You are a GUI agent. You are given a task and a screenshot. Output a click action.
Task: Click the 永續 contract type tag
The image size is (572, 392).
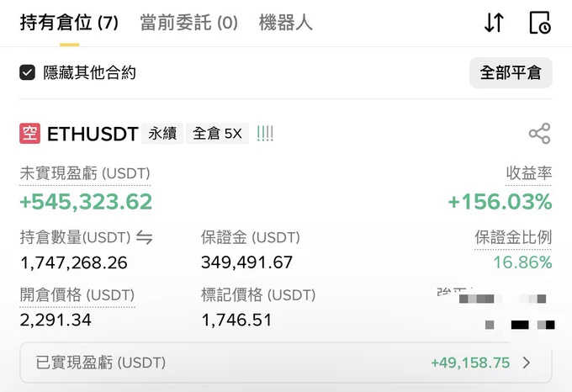pos(162,134)
